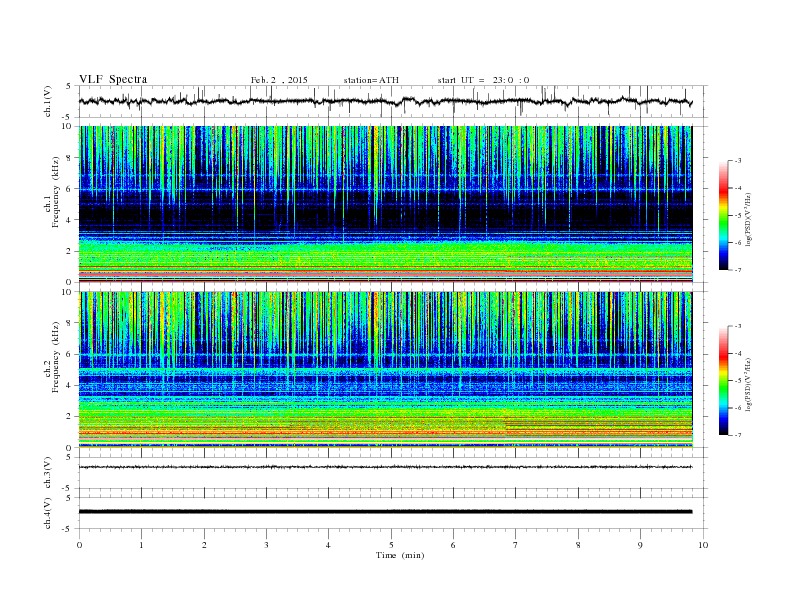792x612 pixels.
Task: Click time axis tick label "5"
Action: tap(391, 545)
